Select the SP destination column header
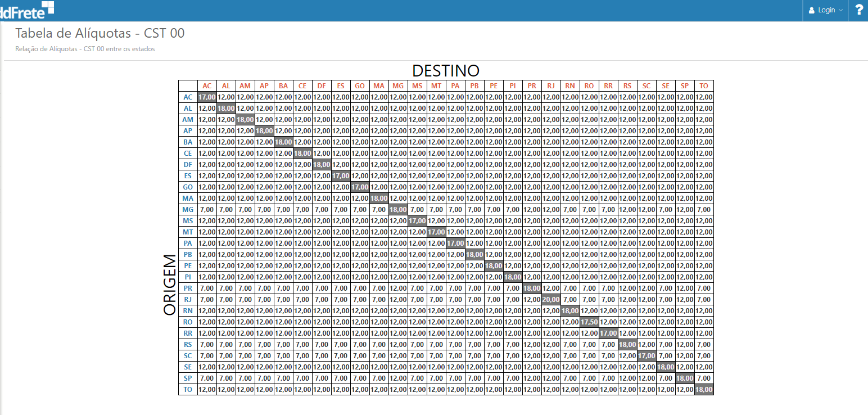The width and height of the screenshot is (868, 415). point(685,85)
